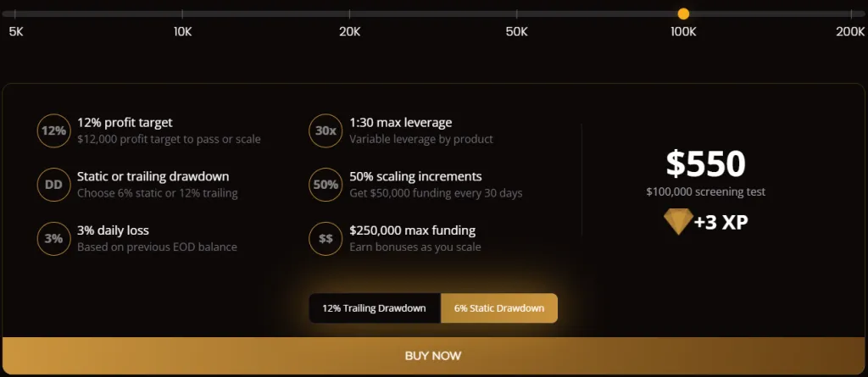Click the 30x max leverage circle icon

(x=325, y=130)
